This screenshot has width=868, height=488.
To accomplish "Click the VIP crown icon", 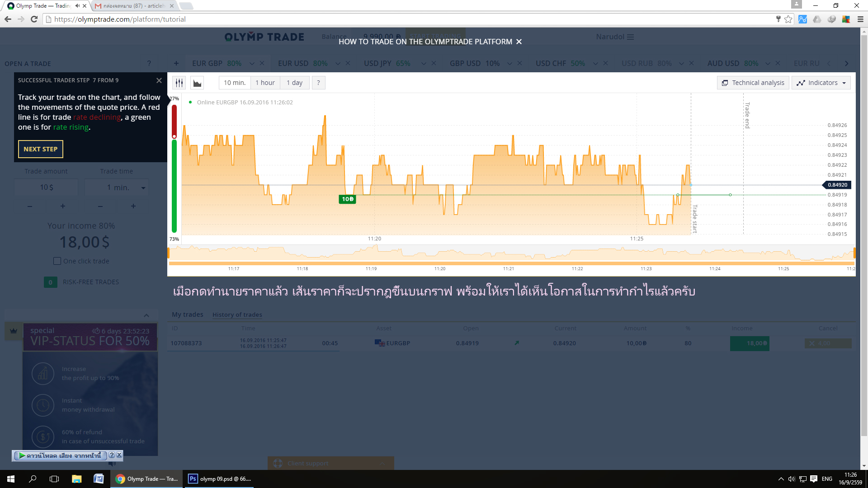I will 14,331.
